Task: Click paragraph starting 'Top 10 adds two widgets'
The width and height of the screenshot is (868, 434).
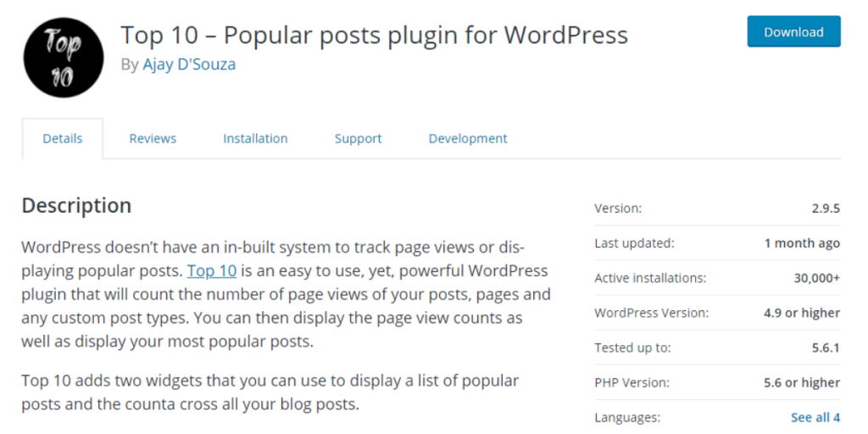Action: [x=270, y=392]
